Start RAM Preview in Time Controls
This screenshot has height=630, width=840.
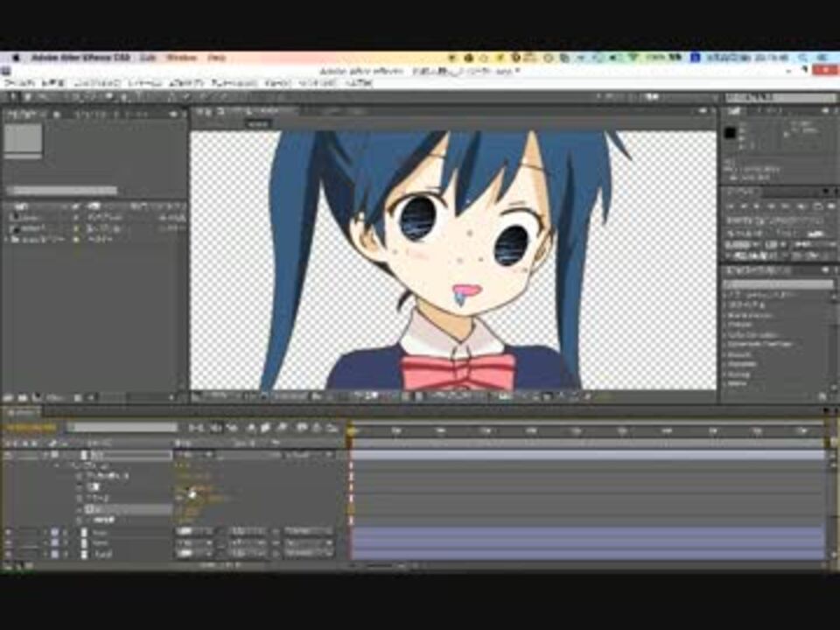[831, 206]
